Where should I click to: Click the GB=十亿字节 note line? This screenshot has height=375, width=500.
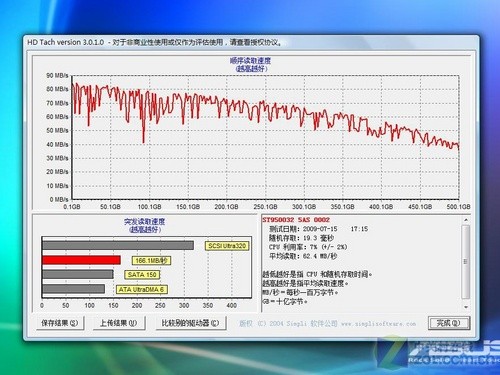pos(285,301)
